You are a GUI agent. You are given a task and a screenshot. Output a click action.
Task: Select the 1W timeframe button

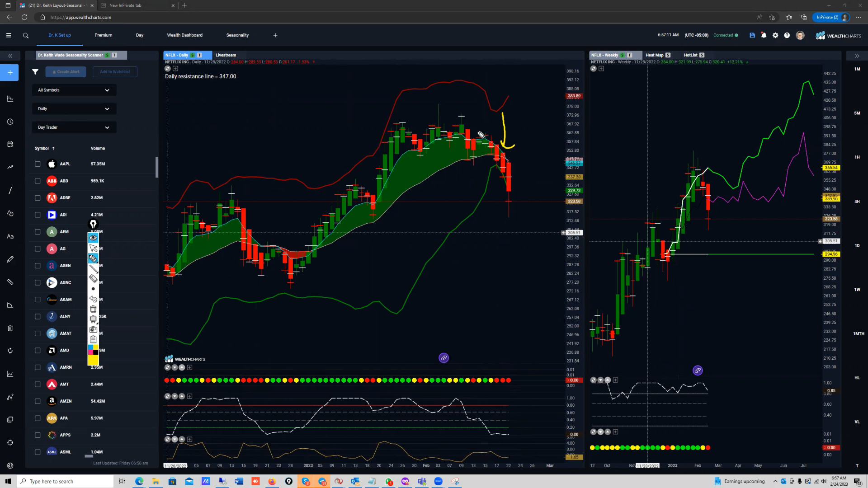[857, 290]
